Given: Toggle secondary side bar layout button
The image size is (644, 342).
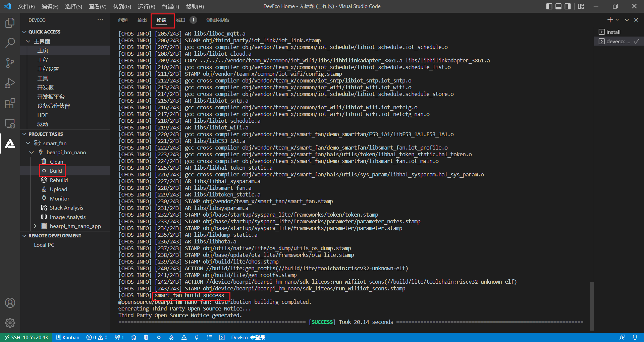Looking at the screenshot, I should (568, 6).
